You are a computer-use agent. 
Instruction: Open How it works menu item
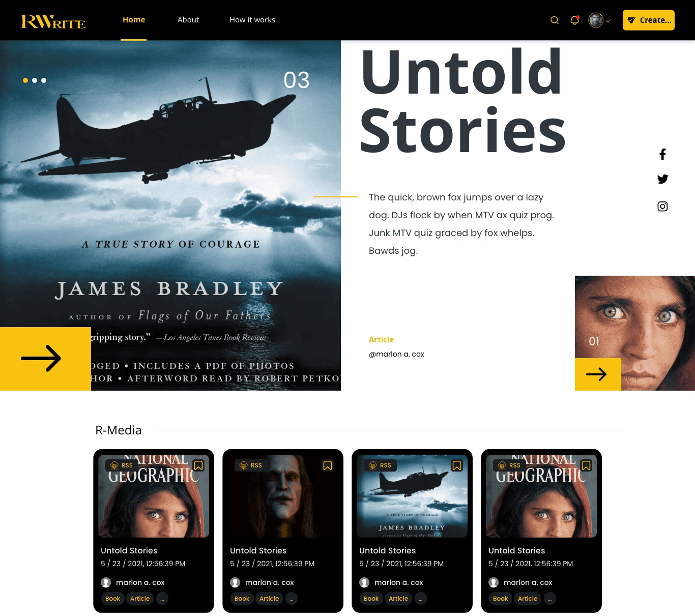[252, 20]
